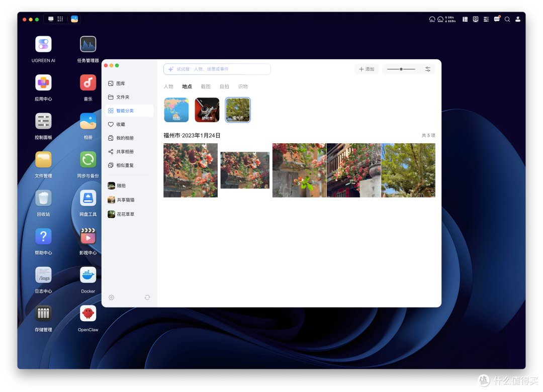This screenshot has height=392, width=543.
Task: Open third photo of flowers by wall
Action: point(299,170)
